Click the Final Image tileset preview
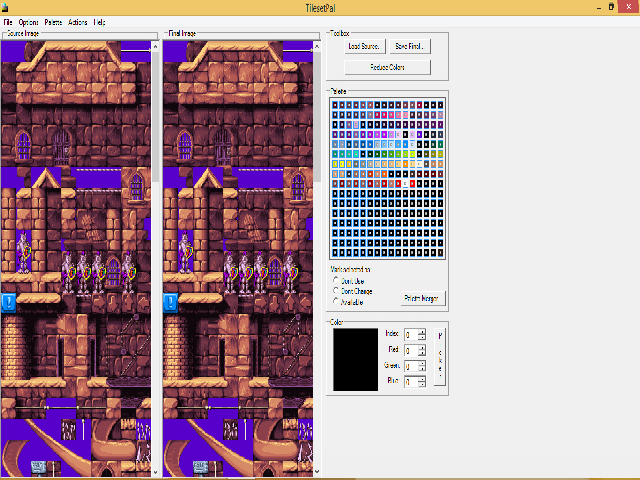The width and height of the screenshot is (640, 480). (238, 259)
